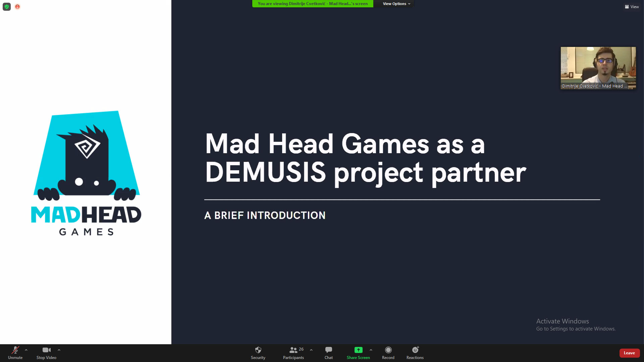Click the green Share Screen button
This screenshot has width=644, height=362.
(x=358, y=353)
